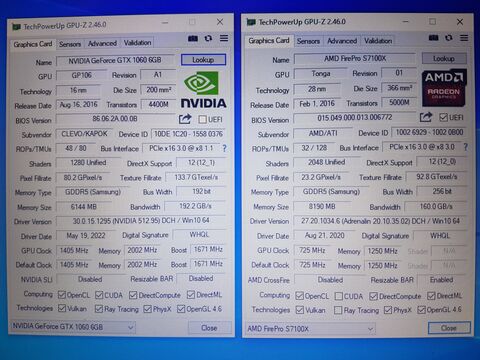The image size is (480, 360).
Task: Open Advanced tab in NVIDIA window
Action: coord(102,43)
